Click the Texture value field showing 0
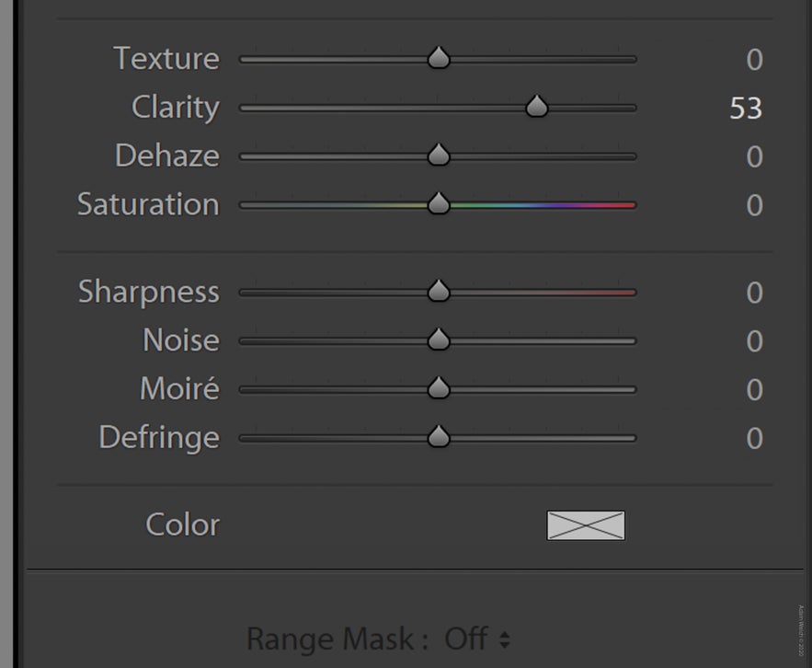Screen dimensions: 812x668 pos(754,59)
